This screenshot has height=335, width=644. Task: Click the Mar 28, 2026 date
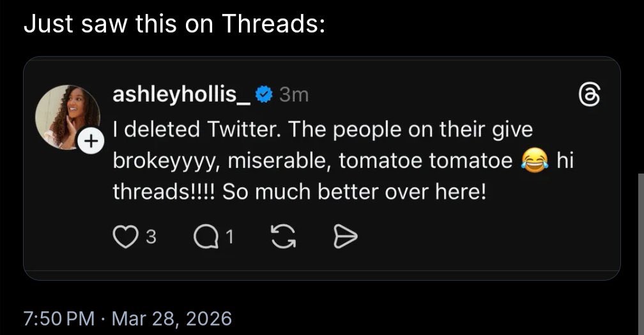[172, 318]
